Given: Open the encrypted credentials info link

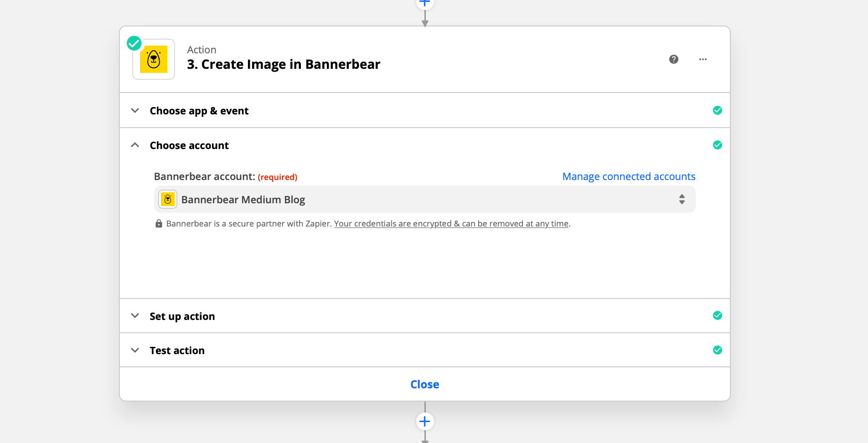Looking at the screenshot, I should (451, 224).
